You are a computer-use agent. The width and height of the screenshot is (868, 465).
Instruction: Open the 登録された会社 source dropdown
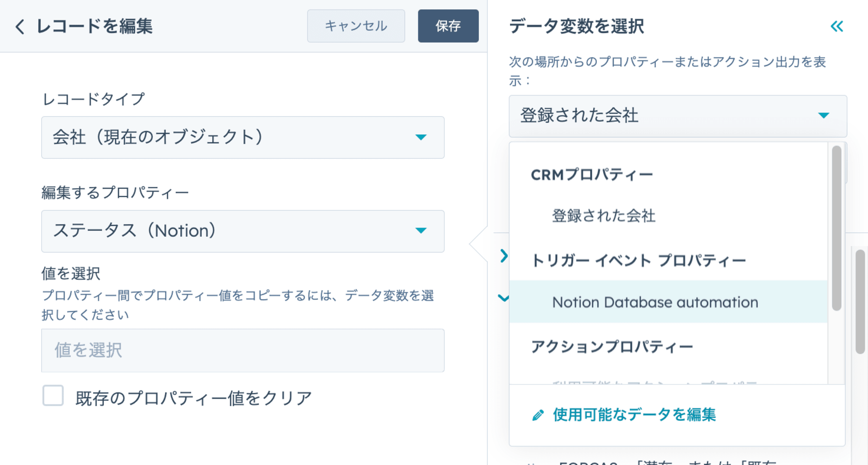pos(677,116)
